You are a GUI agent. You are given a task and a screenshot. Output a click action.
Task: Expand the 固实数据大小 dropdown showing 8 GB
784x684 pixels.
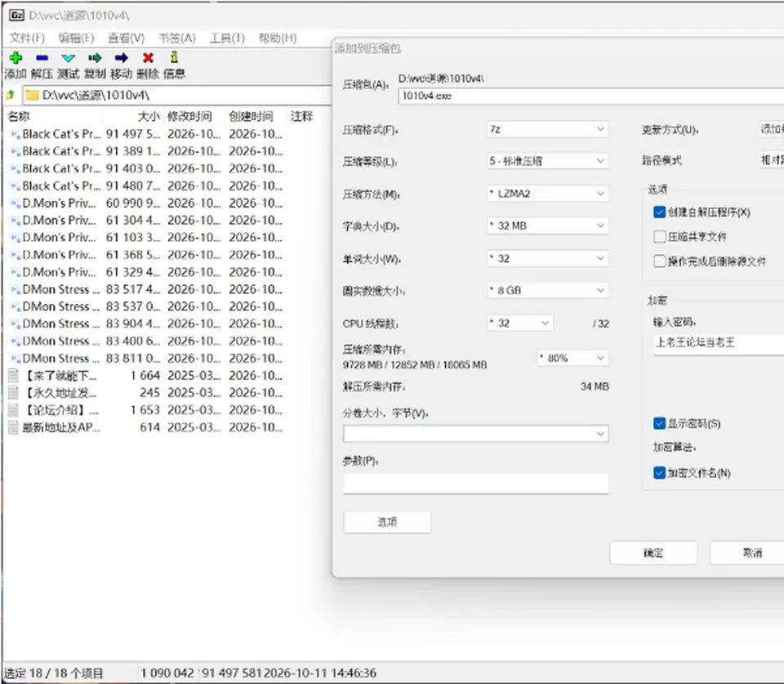547,291
